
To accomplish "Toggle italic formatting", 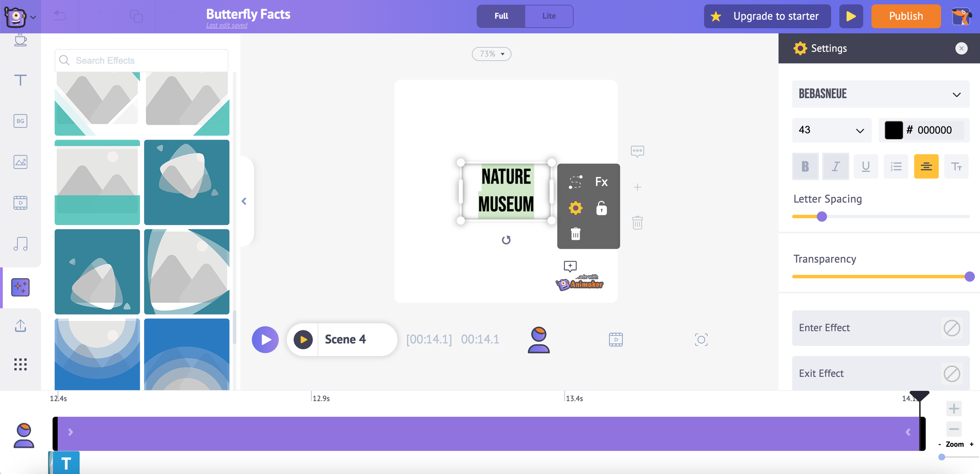I will (835, 166).
